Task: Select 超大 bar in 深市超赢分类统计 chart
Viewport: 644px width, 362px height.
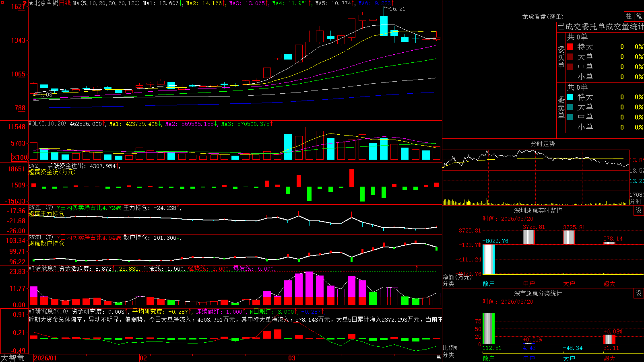Action: tap(609, 339)
